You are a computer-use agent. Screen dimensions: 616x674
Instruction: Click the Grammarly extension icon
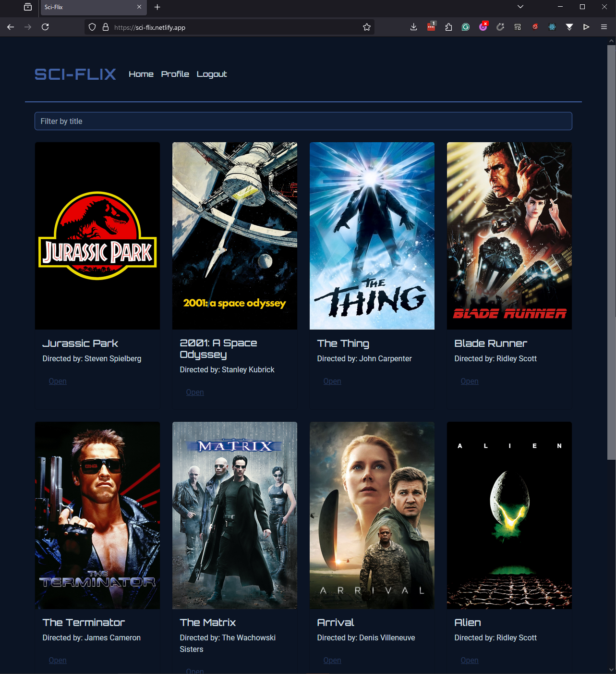tap(465, 27)
